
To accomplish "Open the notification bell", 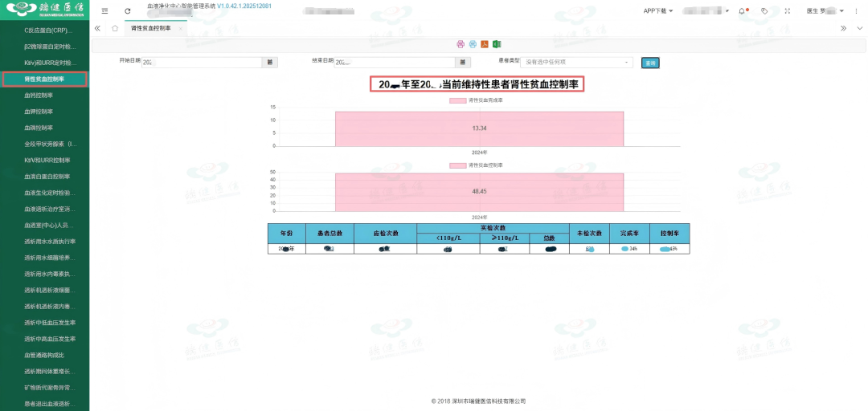I will point(741,11).
